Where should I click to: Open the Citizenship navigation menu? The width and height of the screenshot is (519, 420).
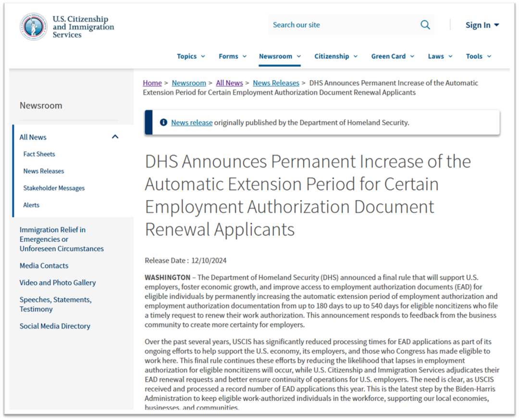[336, 56]
